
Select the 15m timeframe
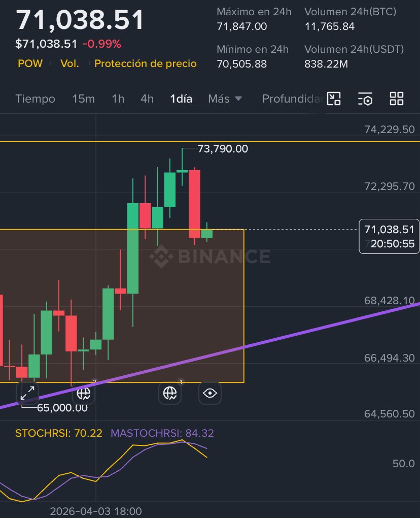tap(84, 99)
